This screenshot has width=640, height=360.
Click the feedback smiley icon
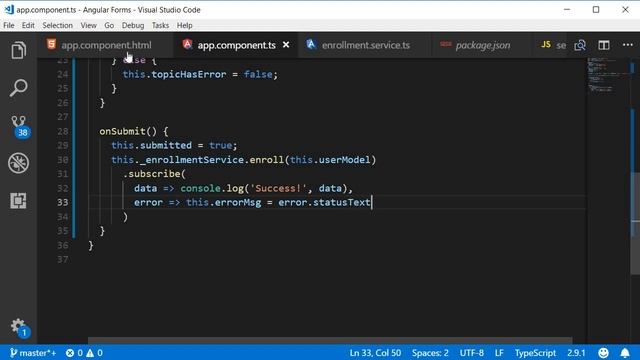603,353
